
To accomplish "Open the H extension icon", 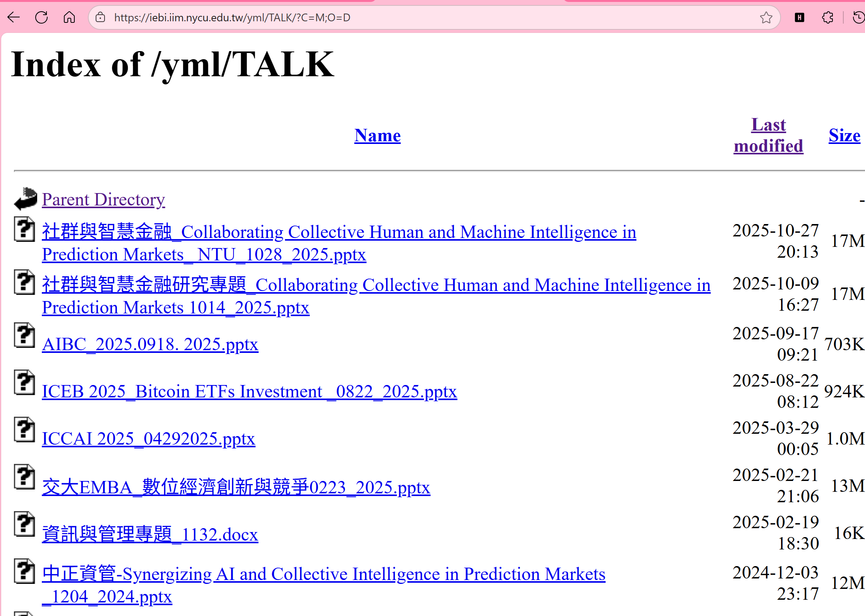I will [800, 17].
